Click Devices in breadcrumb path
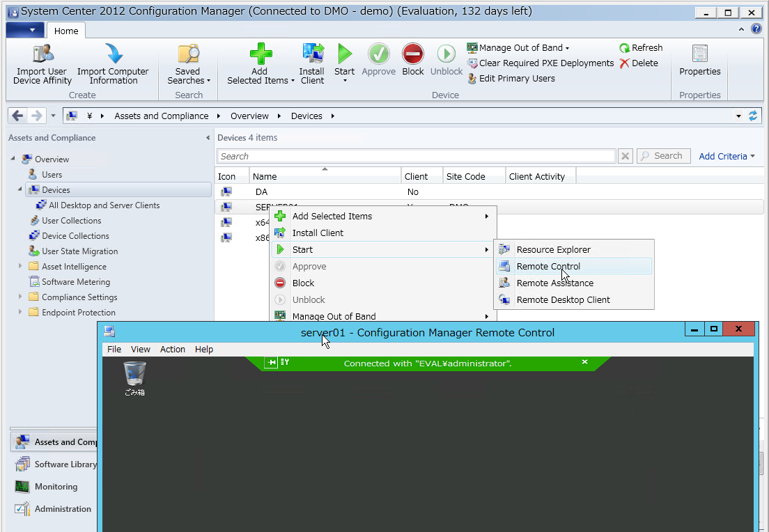The height and width of the screenshot is (532, 769). click(x=306, y=116)
